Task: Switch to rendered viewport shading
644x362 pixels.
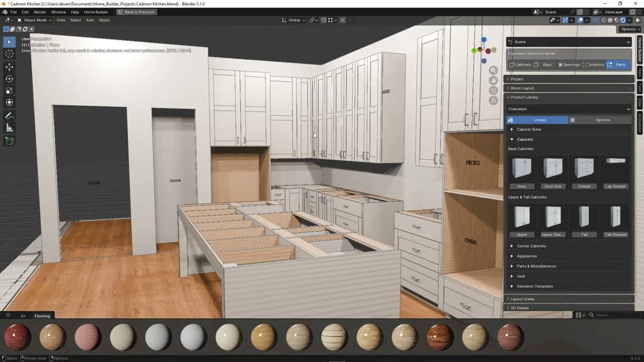Action: (x=623, y=20)
